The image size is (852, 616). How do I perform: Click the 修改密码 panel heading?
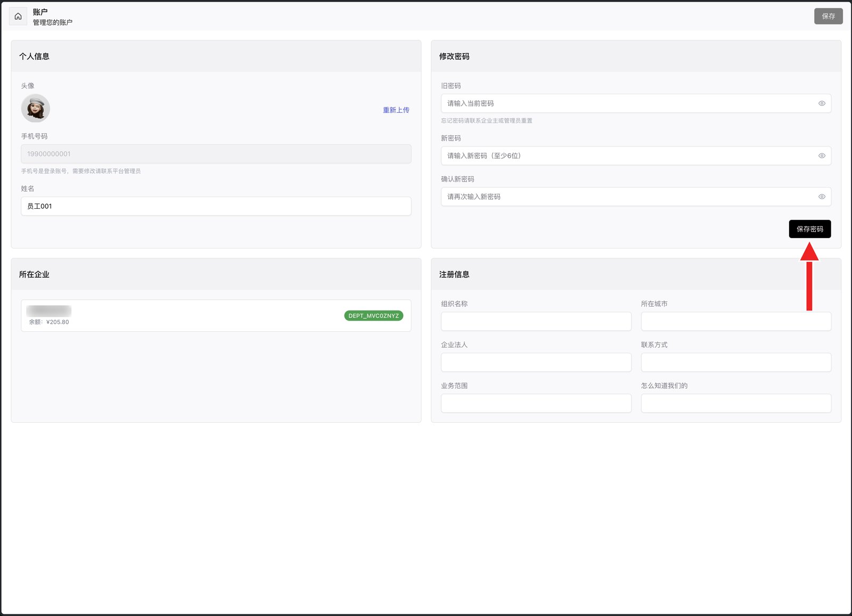pyautogui.click(x=454, y=56)
